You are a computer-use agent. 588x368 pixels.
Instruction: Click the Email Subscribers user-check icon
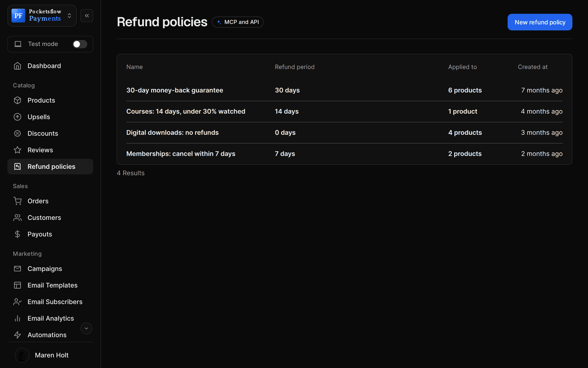18,302
